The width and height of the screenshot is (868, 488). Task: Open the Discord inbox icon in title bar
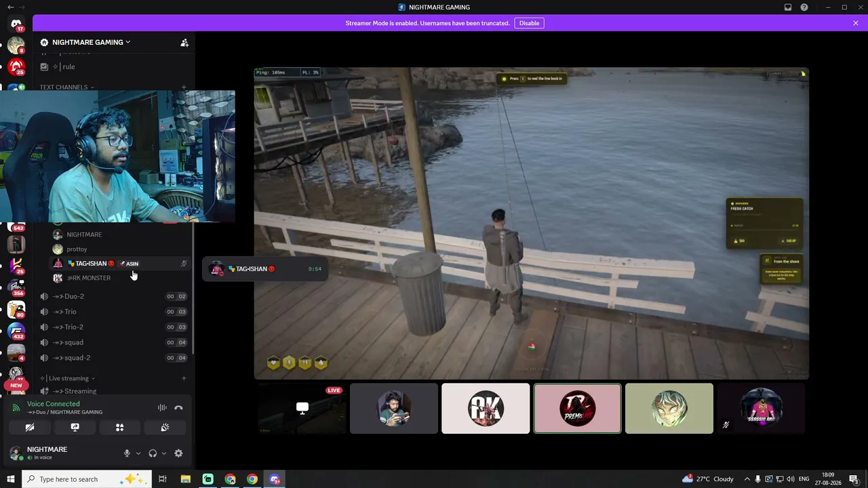(x=788, y=7)
